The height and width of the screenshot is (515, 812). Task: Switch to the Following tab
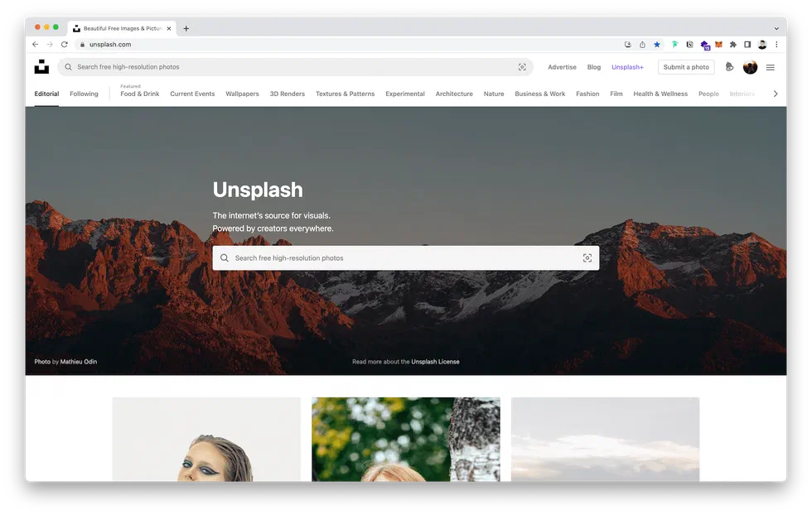click(84, 94)
